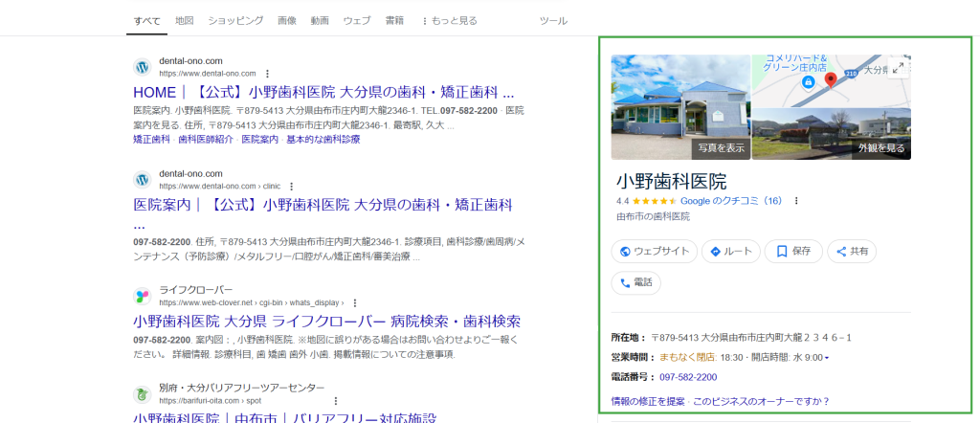Click the ライフクローバー site favicon
Viewport: 980px width, 423px height.
tap(142, 296)
